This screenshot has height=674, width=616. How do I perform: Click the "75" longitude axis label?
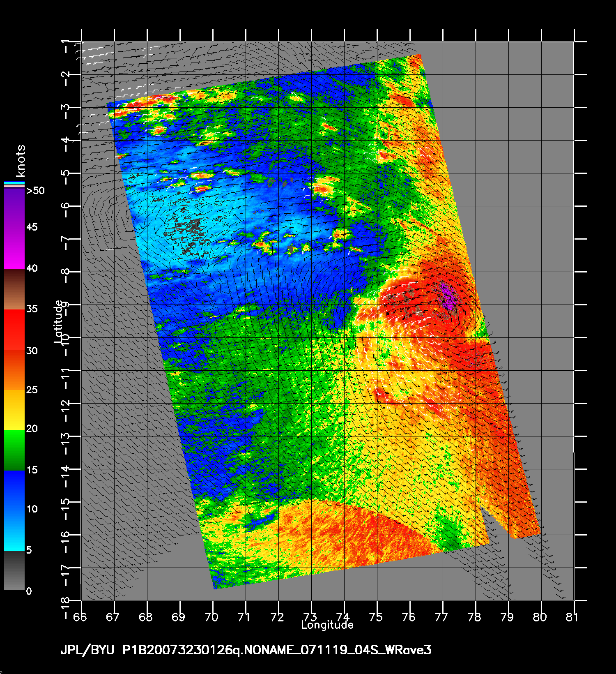coord(375,617)
